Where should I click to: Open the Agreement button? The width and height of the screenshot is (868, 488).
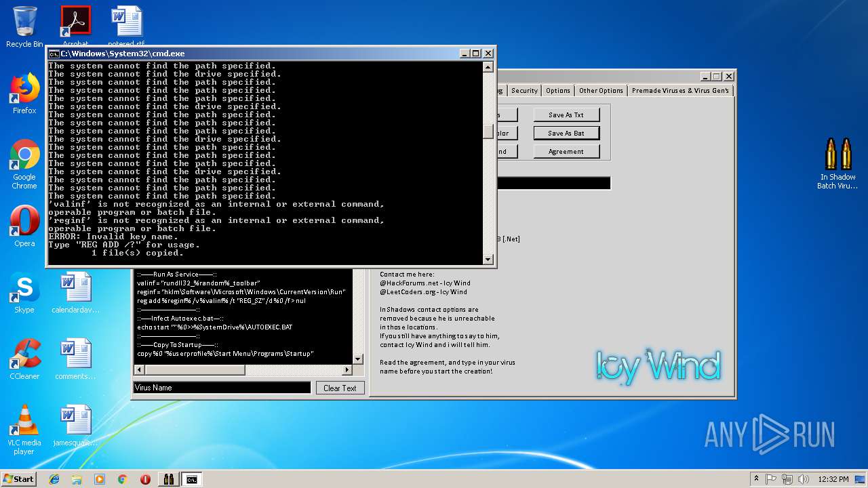pos(566,152)
